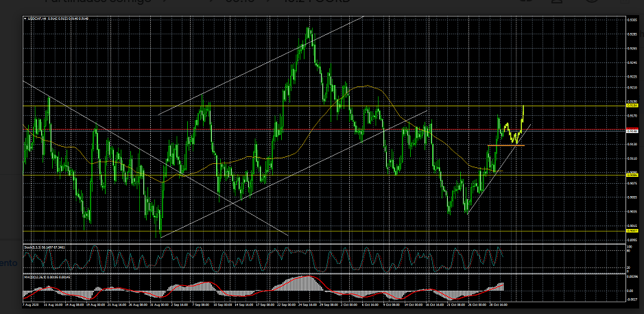Click the yellow 0.9086 price label
Image resolution: width=644 pixels, height=314 pixels.
click(x=632, y=175)
